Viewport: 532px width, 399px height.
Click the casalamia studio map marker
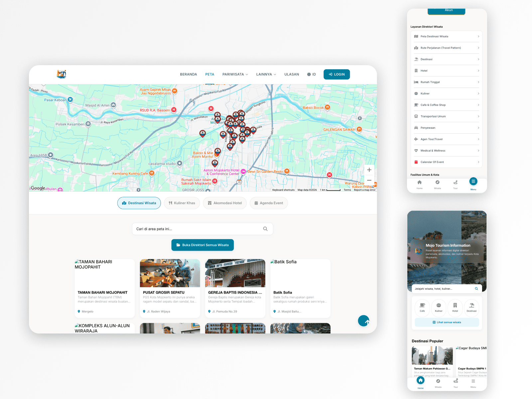180,163
